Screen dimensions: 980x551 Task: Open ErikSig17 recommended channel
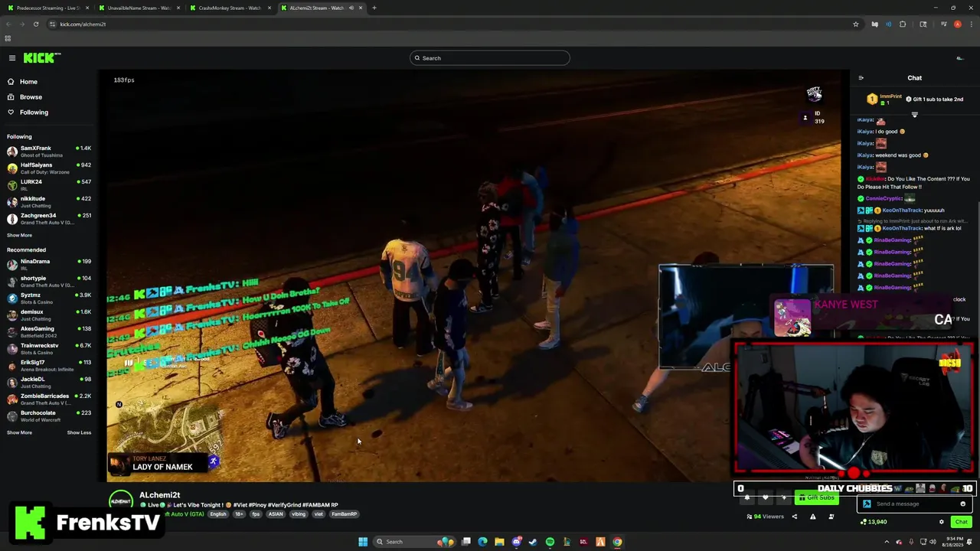pos(49,366)
